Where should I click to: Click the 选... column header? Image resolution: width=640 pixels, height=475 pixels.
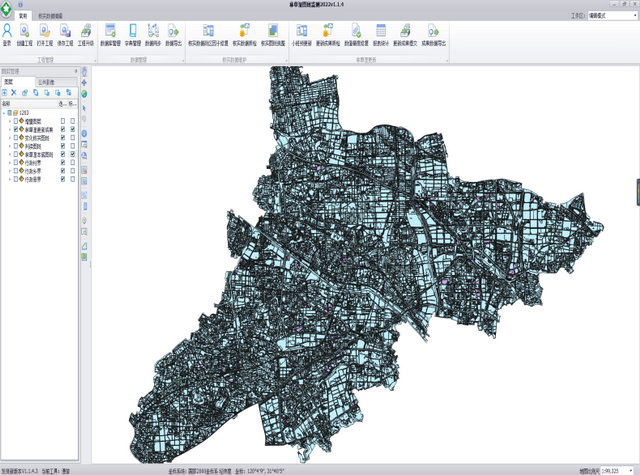pyautogui.click(x=62, y=104)
